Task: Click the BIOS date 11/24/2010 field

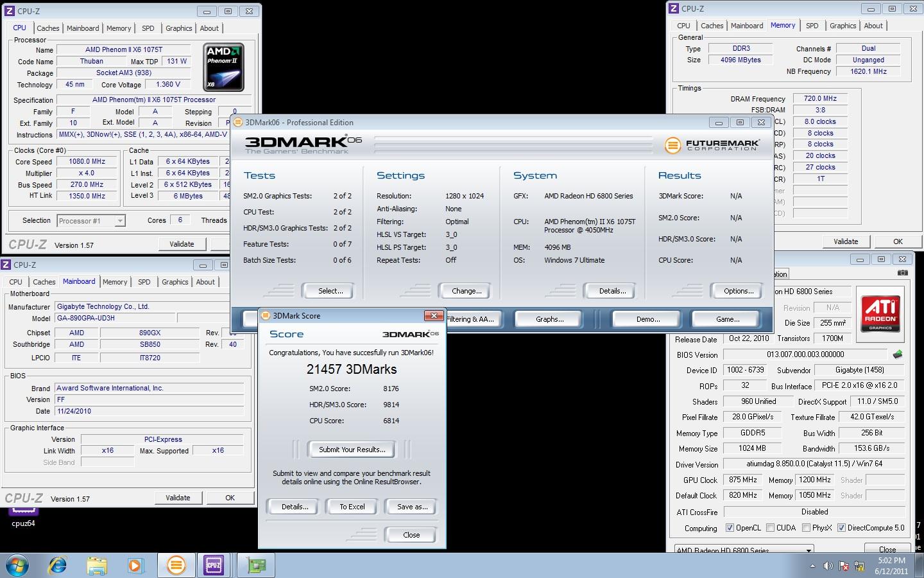Action: (x=149, y=411)
